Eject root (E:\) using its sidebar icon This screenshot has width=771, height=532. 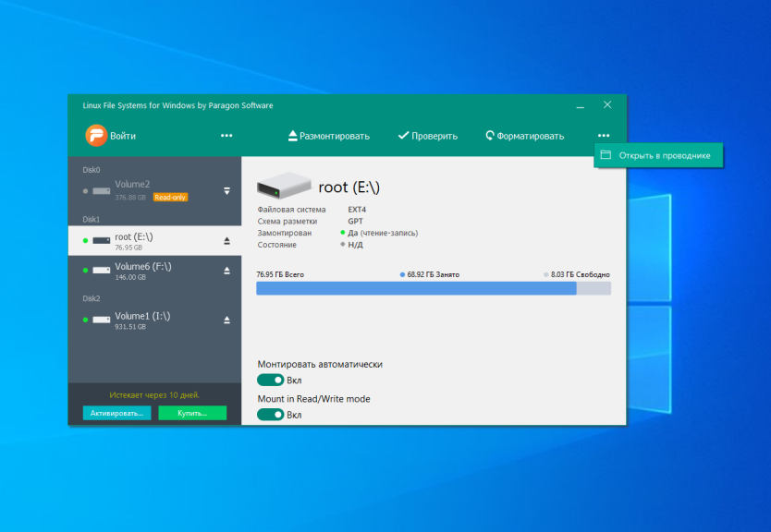tap(226, 241)
